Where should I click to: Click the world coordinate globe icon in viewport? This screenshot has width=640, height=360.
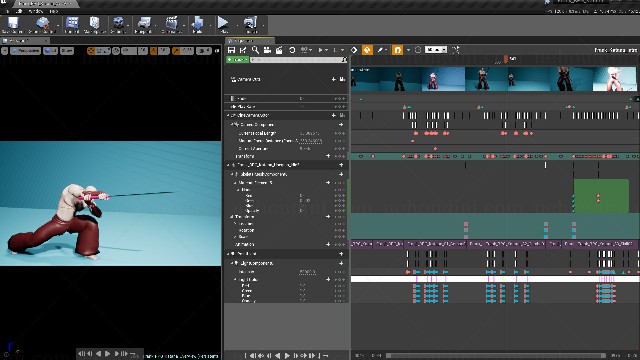(116, 51)
